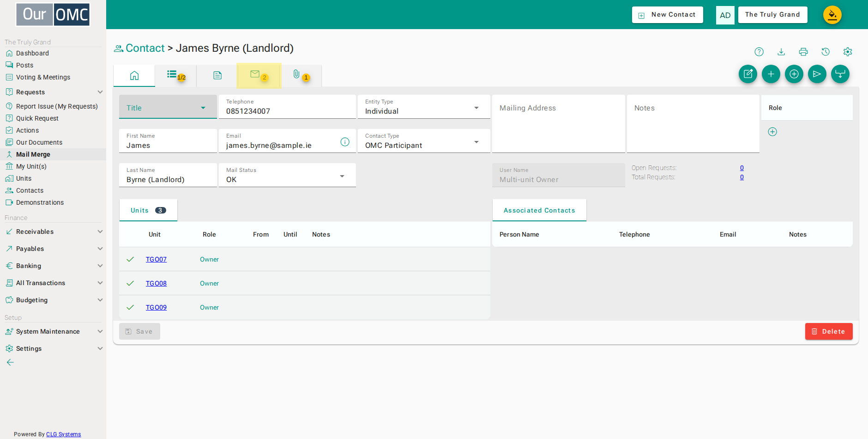Expand the Banking menu
The width and height of the screenshot is (868, 439).
[x=54, y=266]
